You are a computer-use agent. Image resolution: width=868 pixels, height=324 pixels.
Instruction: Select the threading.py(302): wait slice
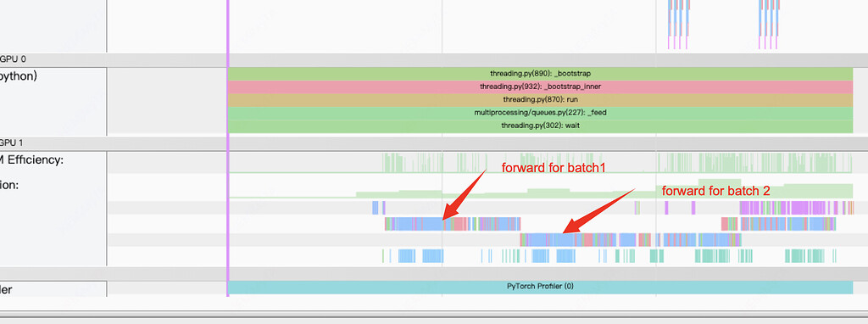point(540,126)
